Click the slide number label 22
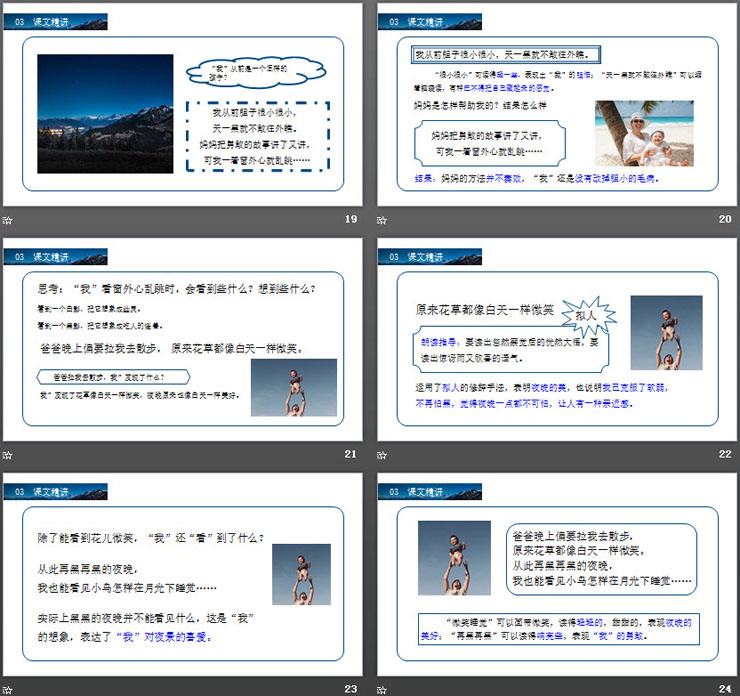 [x=725, y=455]
